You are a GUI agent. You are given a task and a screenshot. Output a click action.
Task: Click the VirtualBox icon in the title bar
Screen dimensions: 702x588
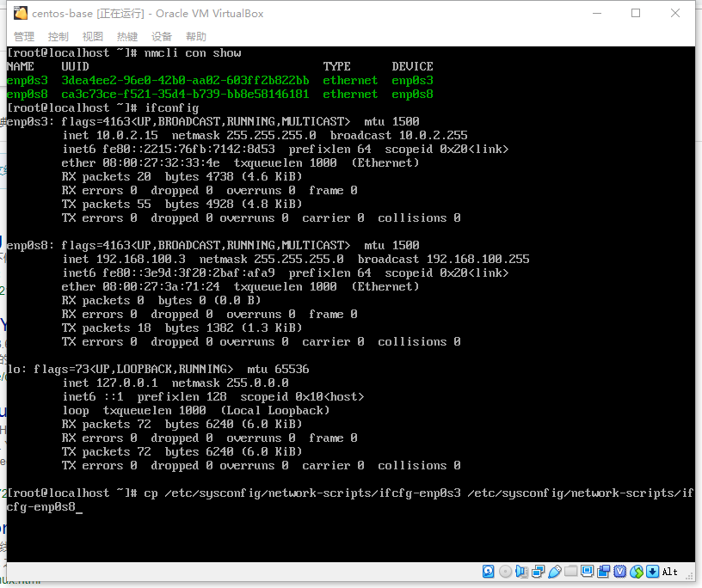[x=21, y=14]
